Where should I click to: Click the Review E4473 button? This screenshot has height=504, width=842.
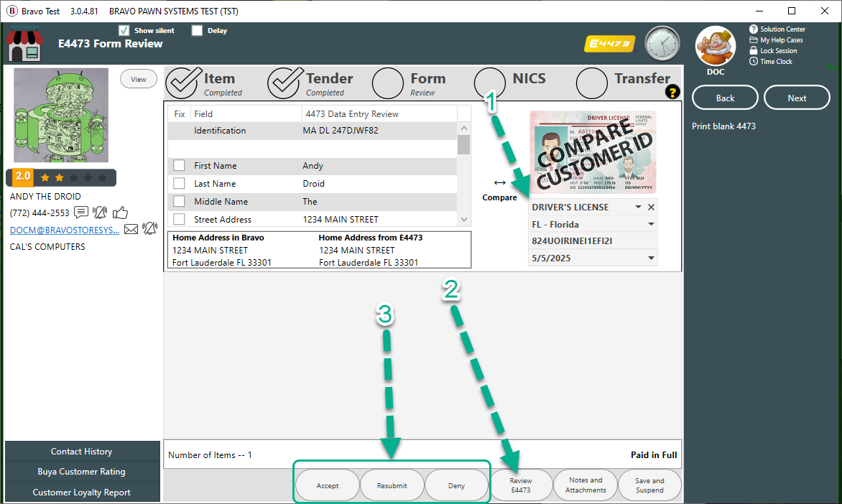click(521, 485)
